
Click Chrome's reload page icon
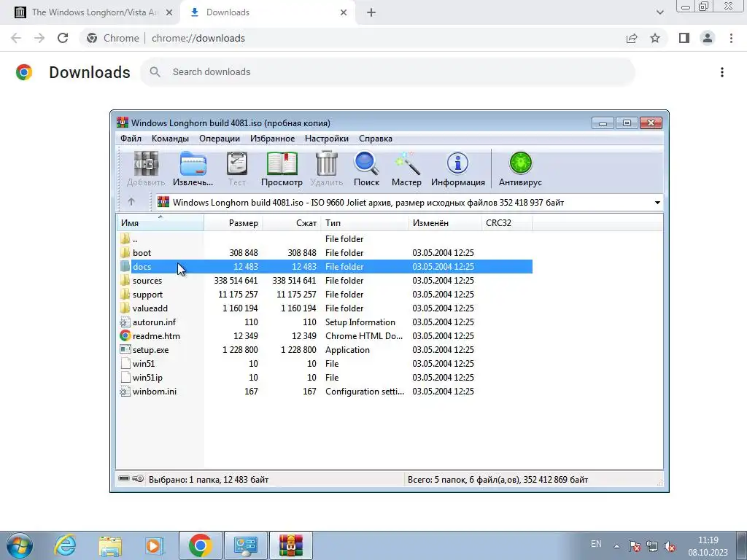[63, 38]
